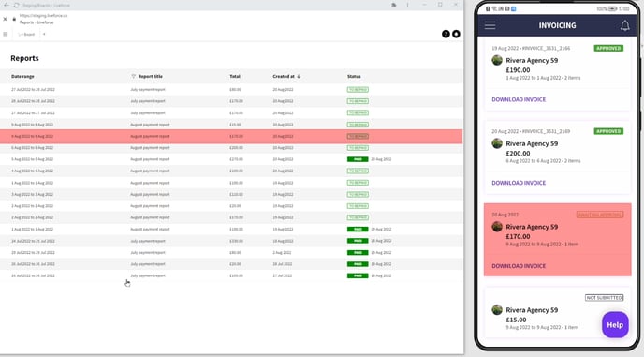Click AWAITING APPROVAL badge on red card
Viewport: 644px width, 357px height.
pos(600,215)
